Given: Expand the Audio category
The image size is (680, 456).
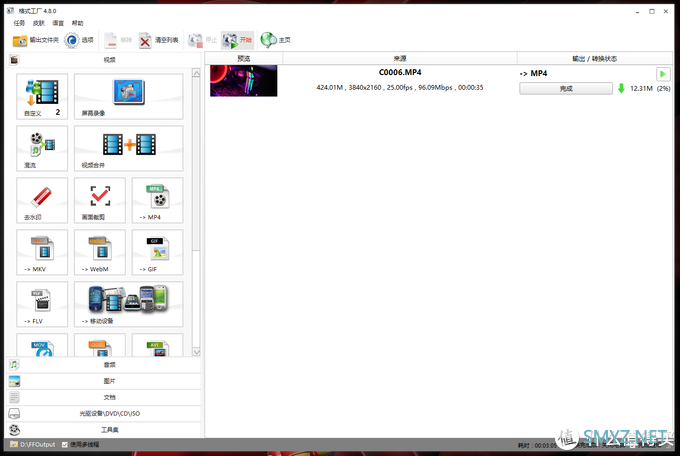Looking at the screenshot, I should pyautogui.click(x=104, y=364).
